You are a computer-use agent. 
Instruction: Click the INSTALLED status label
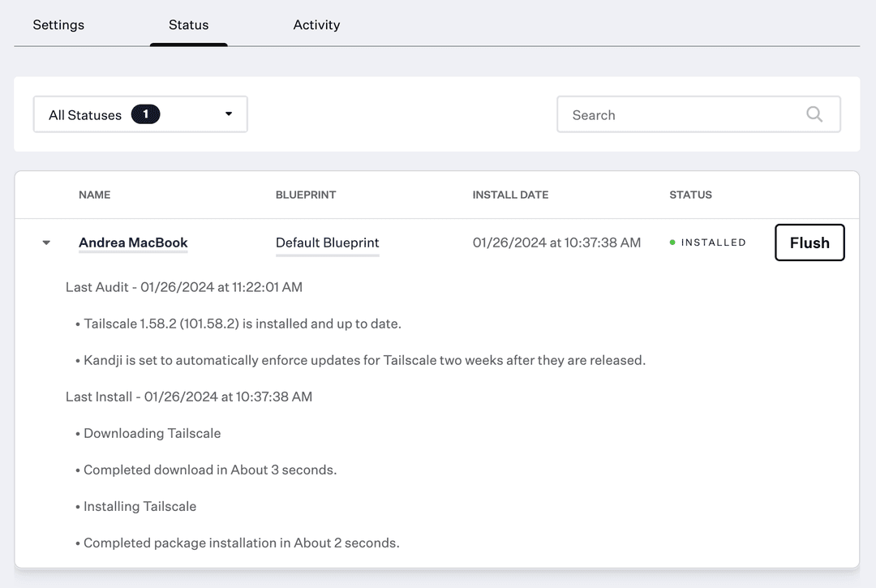pos(712,242)
